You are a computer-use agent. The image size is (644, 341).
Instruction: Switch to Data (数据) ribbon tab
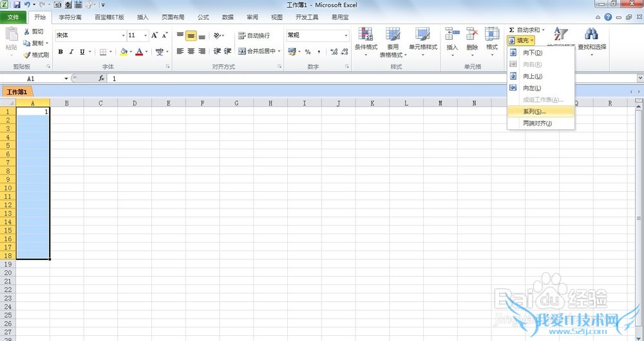coord(227,17)
